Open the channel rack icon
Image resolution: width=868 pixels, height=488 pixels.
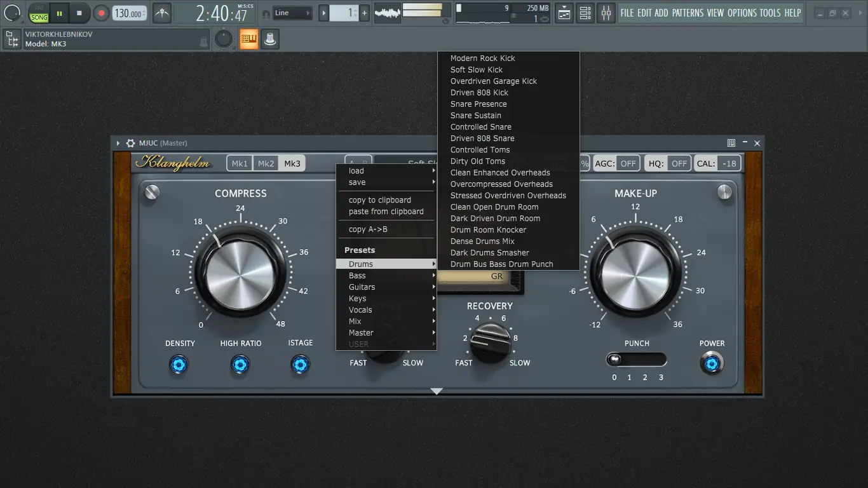pos(585,13)
